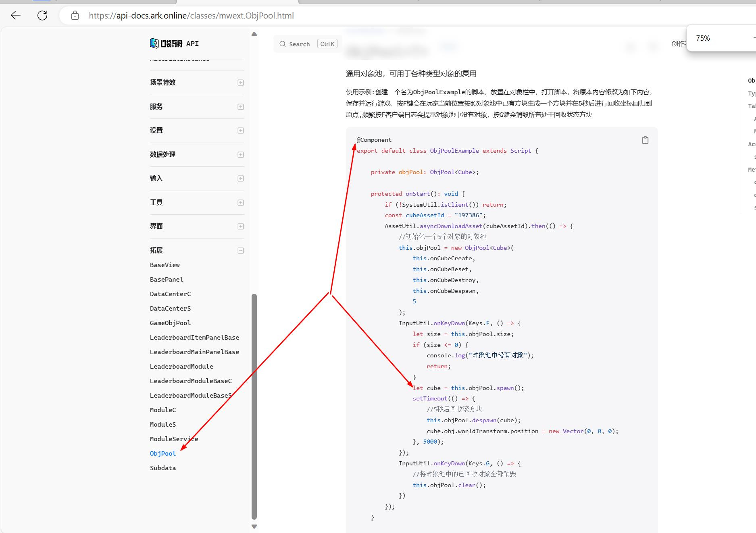
Task: Expand the 工具 section
Action: click(241, 203)
